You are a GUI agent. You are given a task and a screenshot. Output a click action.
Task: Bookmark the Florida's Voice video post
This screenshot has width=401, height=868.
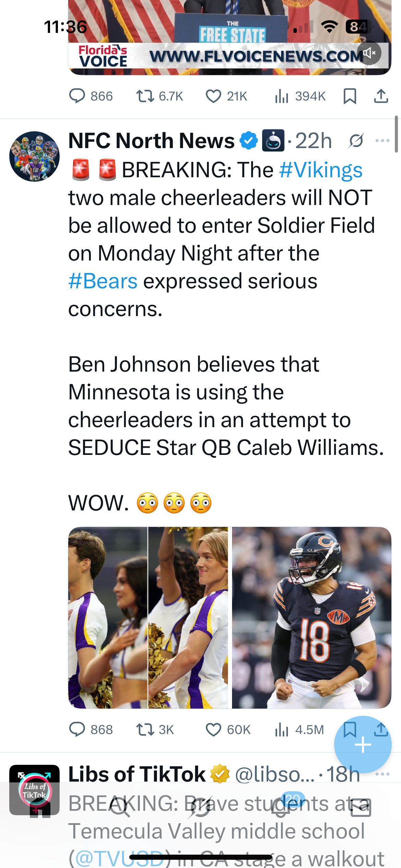[350, 96]
